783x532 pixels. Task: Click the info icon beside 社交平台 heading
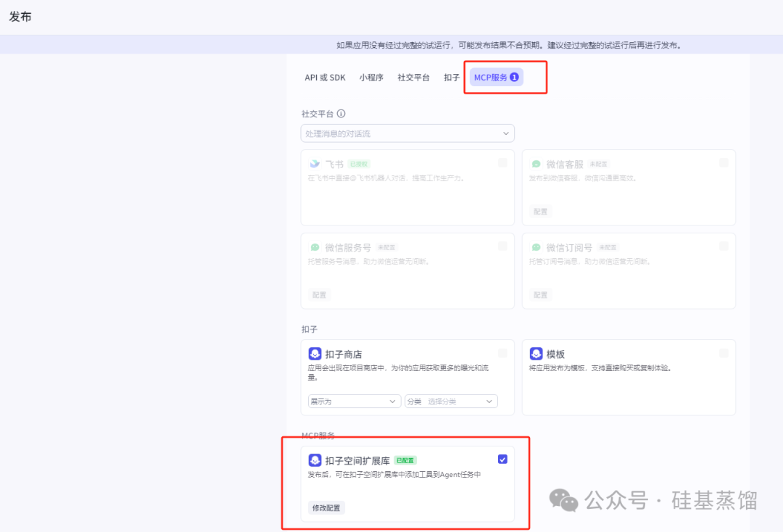341,114
